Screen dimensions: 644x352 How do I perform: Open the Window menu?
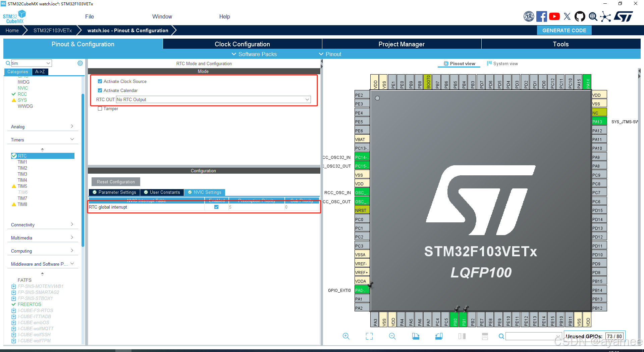pos(162,16)
